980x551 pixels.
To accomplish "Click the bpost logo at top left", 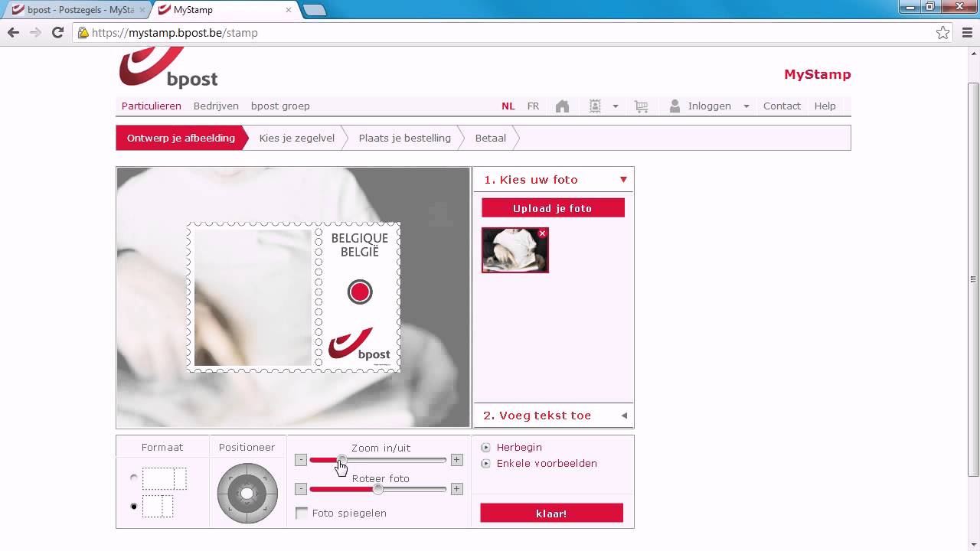I will pyautogui.click(x=168, y=68).
